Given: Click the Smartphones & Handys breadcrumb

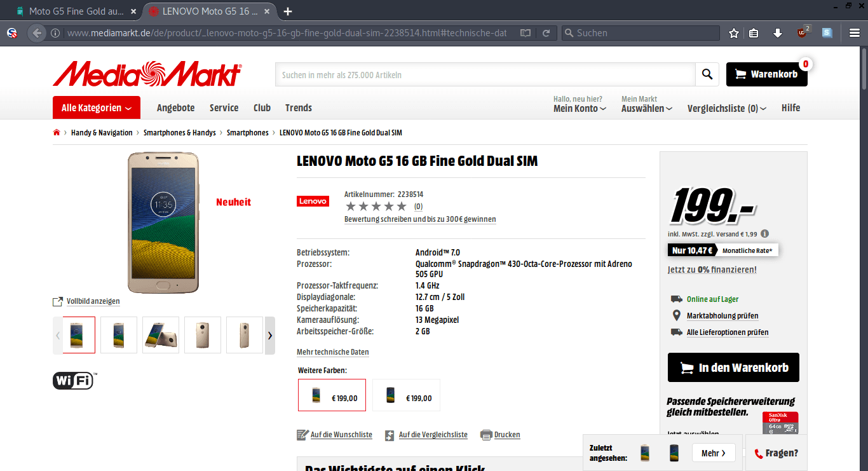Looking at the screenshot, I should coord(180,133).
